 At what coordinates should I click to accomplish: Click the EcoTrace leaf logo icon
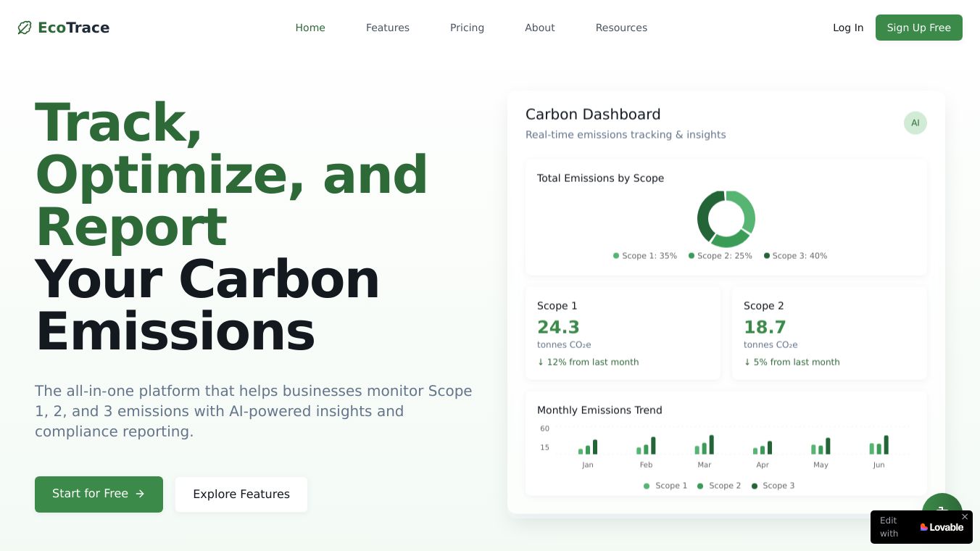pyautogui.click(x=25, y=28)
